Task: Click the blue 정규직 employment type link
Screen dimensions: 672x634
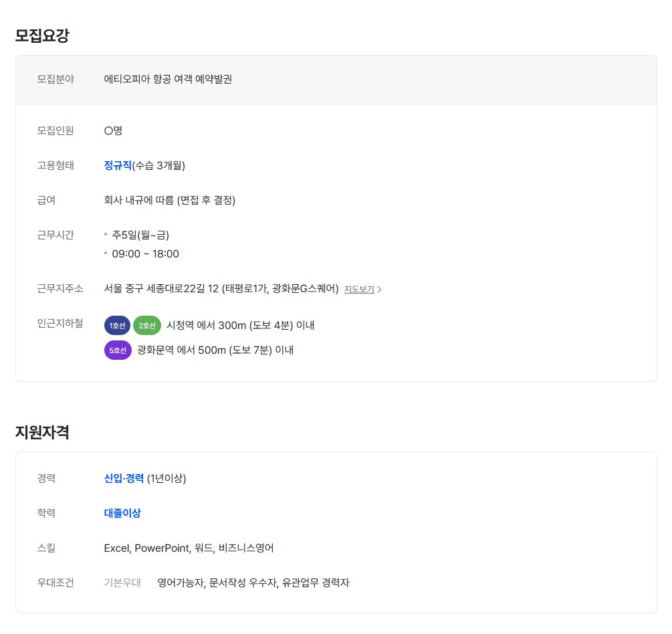Action: (x=118, y=165)
